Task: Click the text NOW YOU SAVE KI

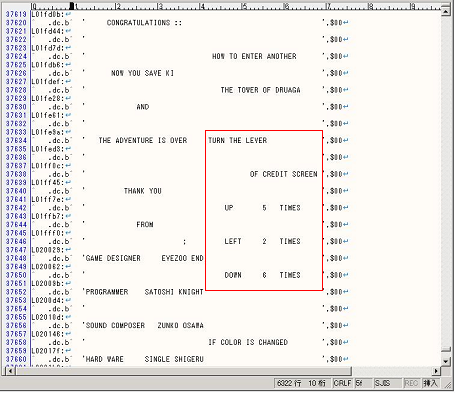Action: click(142, 73)
